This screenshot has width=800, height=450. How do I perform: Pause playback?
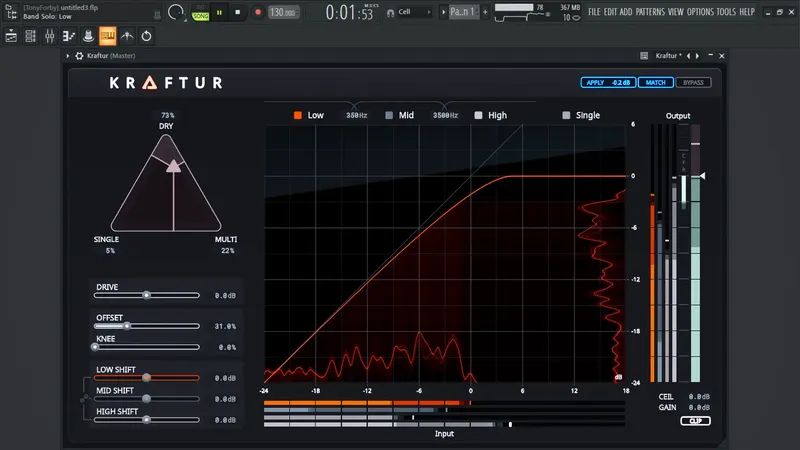tap(219, 12)
